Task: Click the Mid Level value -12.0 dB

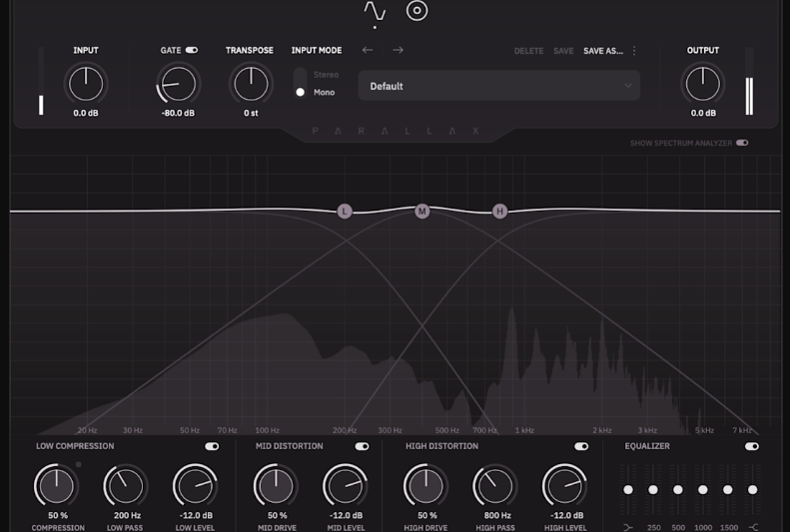Action: (x=347, y=515)
